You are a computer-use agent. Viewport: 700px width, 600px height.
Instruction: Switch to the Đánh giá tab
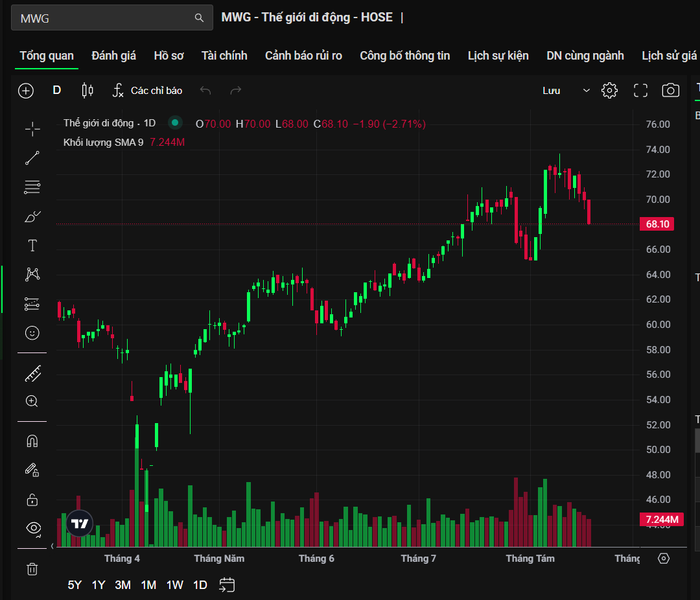[113, 56]
